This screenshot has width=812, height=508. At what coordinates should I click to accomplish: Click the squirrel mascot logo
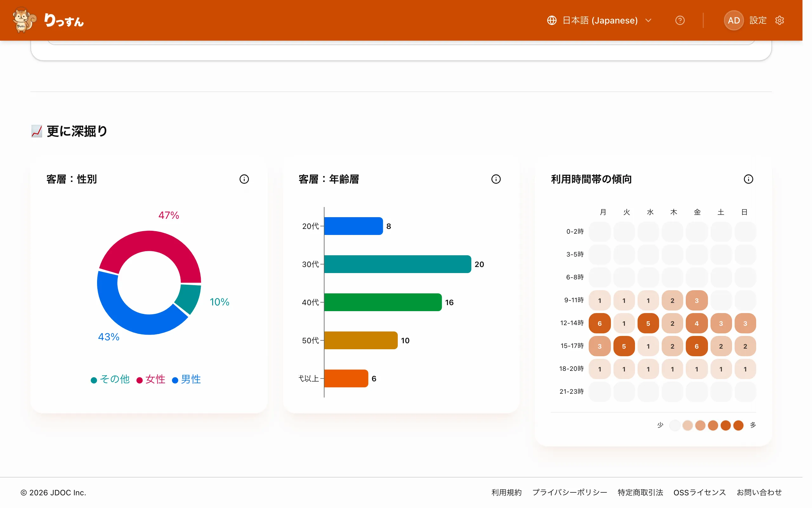coord(24,20)
